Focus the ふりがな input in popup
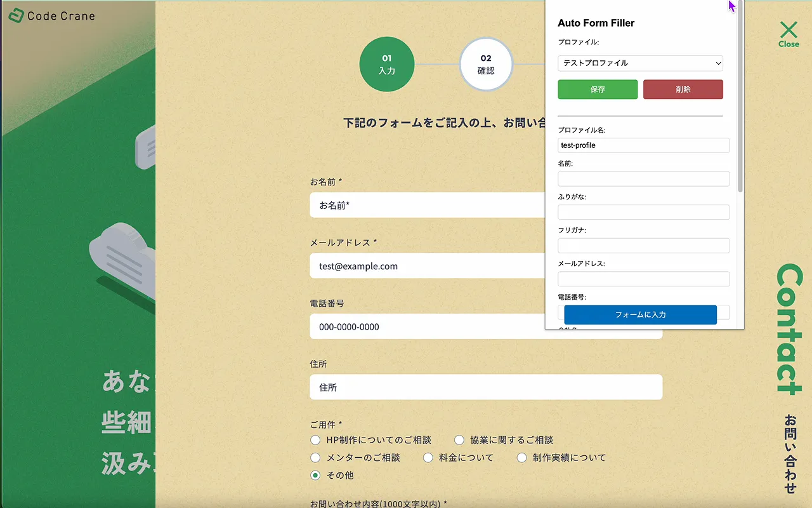Image resolution: width=812 pixels, height=508 pixels. (x=643, y=212)
